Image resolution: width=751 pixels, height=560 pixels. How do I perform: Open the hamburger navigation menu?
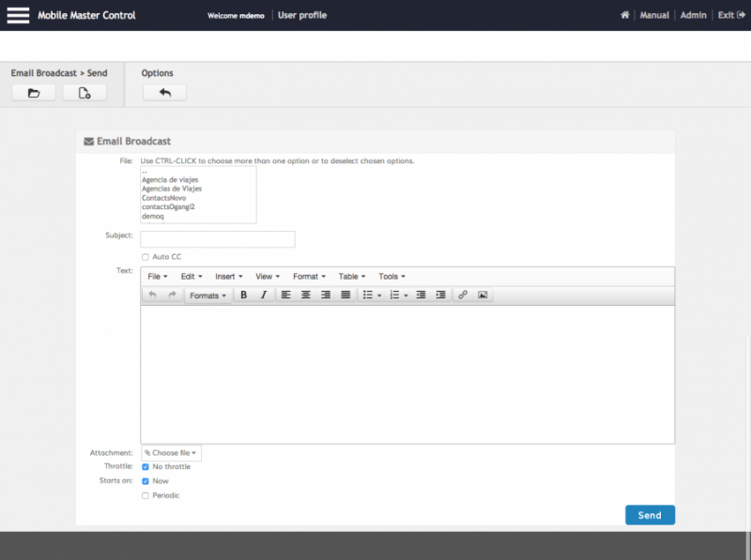click(x=18, y=15)
